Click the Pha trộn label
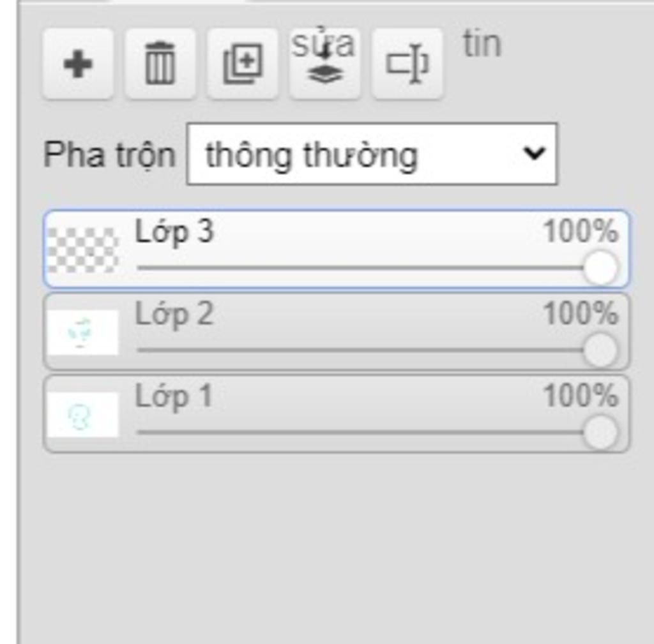The height and width of the screenshot is (644, 654). click(x=109, y=155)
